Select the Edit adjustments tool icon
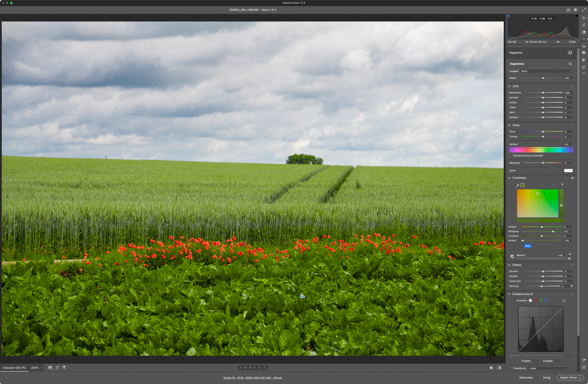The width and height of the screenshot is (588, 384). click(x=584, y=18)
